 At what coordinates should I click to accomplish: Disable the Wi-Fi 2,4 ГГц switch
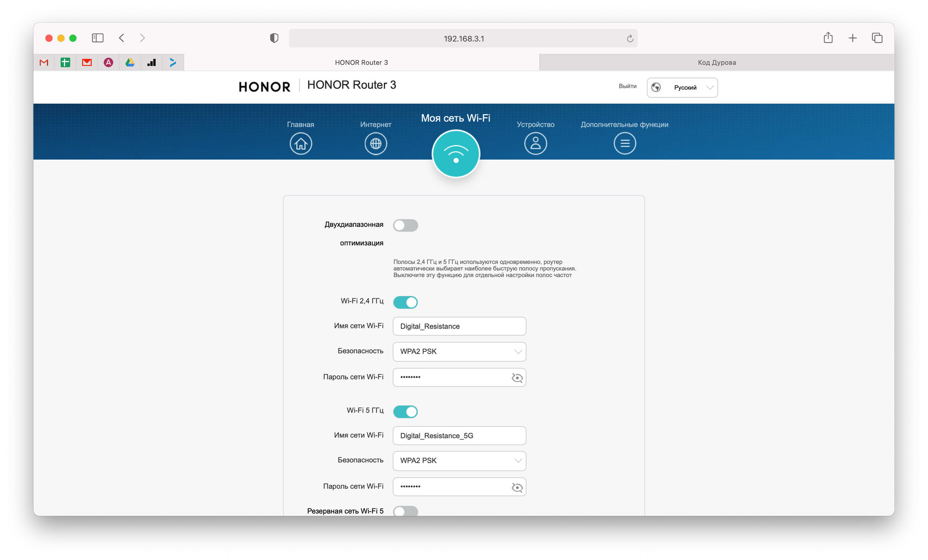[406, 302]
